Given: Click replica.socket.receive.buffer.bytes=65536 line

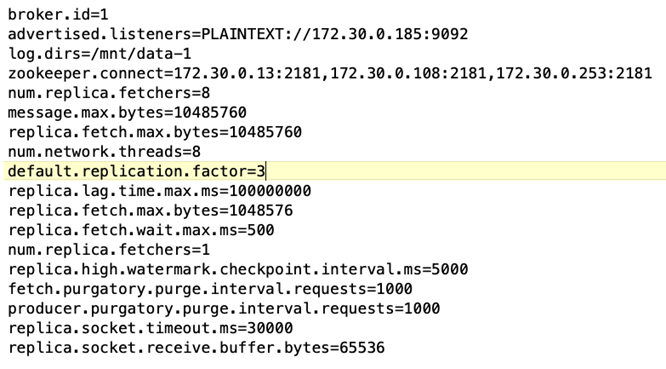Looking at the screenshot, I should click(196, 348).
